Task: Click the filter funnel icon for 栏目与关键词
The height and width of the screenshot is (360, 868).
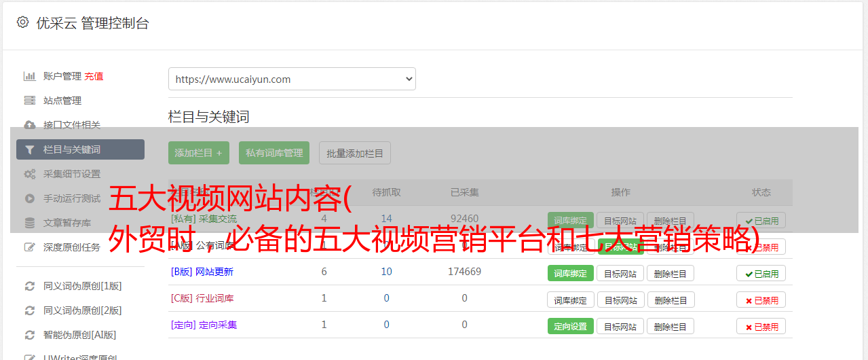Action: coord(29,149)
